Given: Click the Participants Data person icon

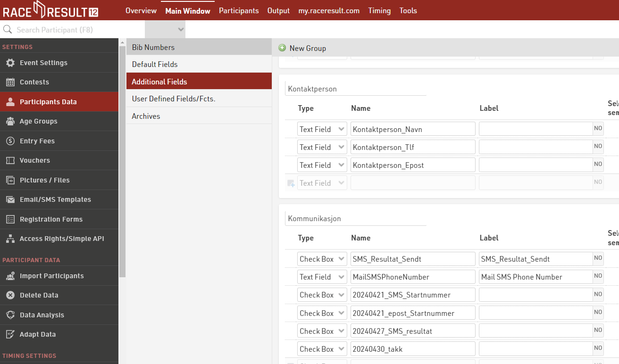Looking at the screenshot, I should click(10, 102).
